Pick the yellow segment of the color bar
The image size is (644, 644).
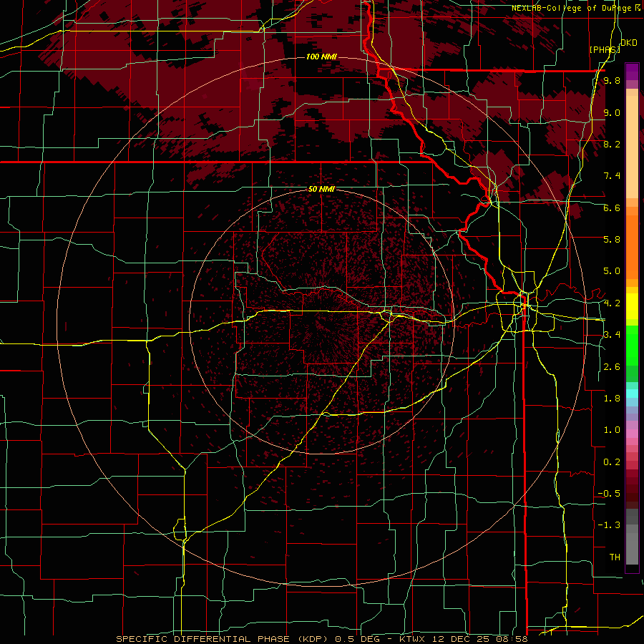[x=632, y=306]
